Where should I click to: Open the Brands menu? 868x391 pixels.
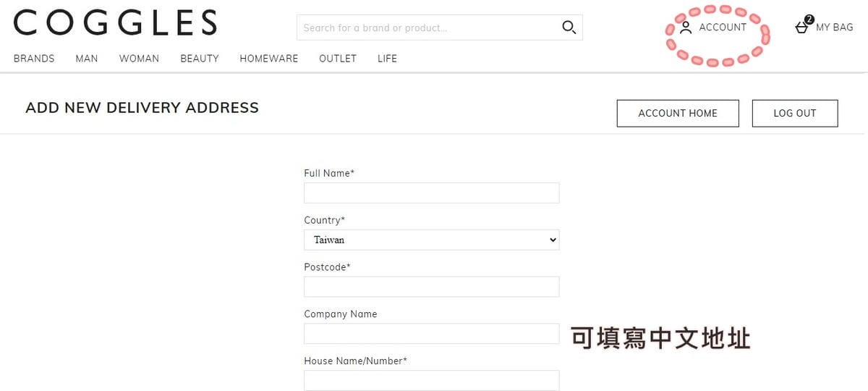coord(34,59)
